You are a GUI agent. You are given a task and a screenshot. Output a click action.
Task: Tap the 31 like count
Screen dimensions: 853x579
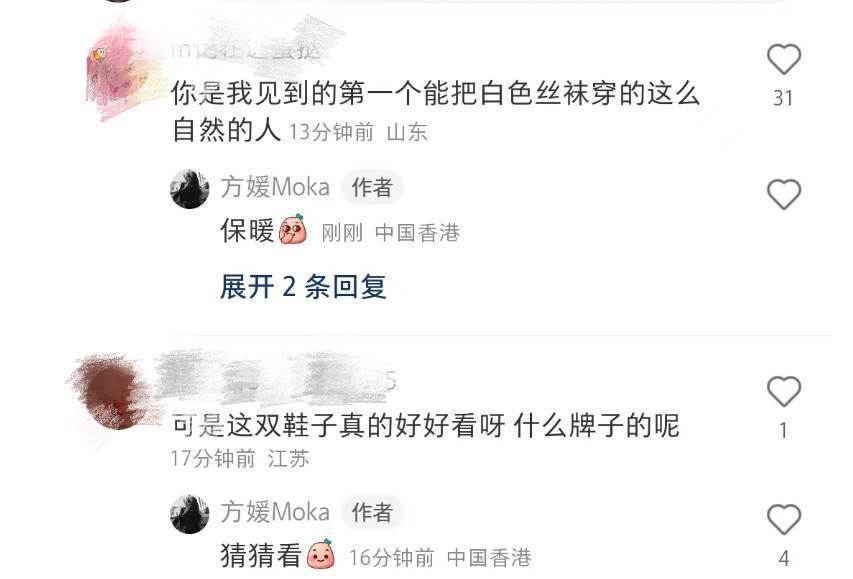click(x=783, y=98)
